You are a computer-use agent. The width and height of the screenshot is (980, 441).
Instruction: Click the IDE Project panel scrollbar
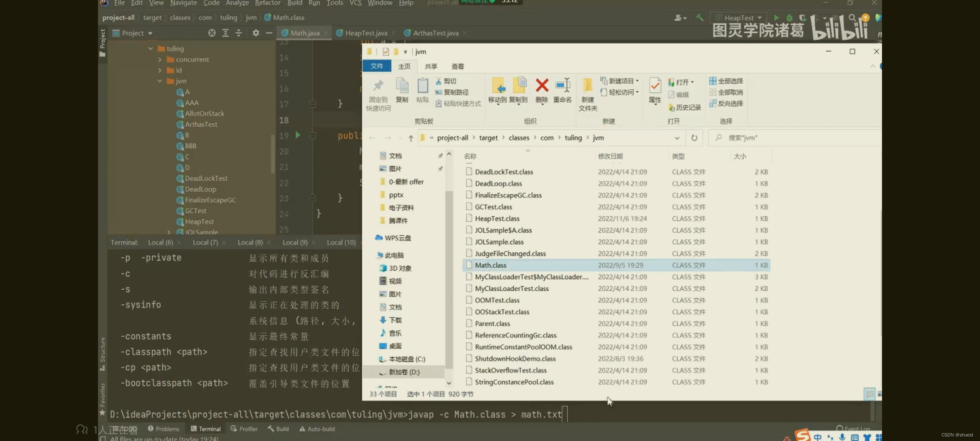tap(273, 154)
